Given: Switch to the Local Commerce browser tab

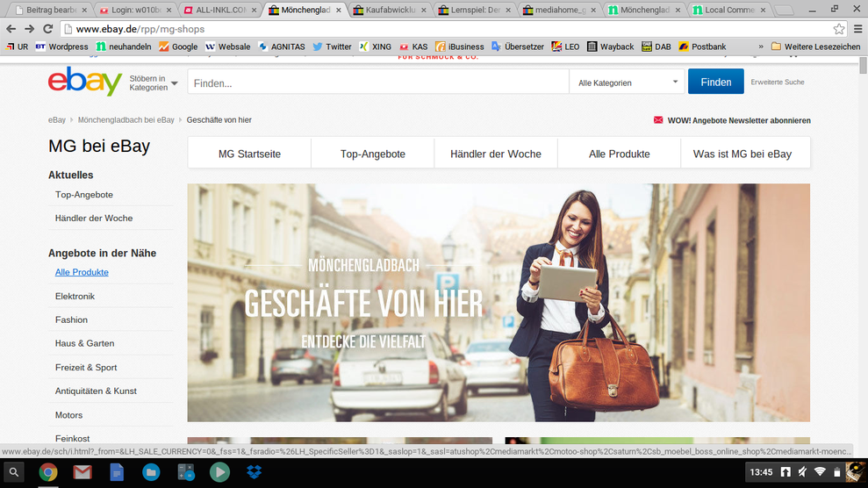Looking at the screenshot, I should (729, 10).
